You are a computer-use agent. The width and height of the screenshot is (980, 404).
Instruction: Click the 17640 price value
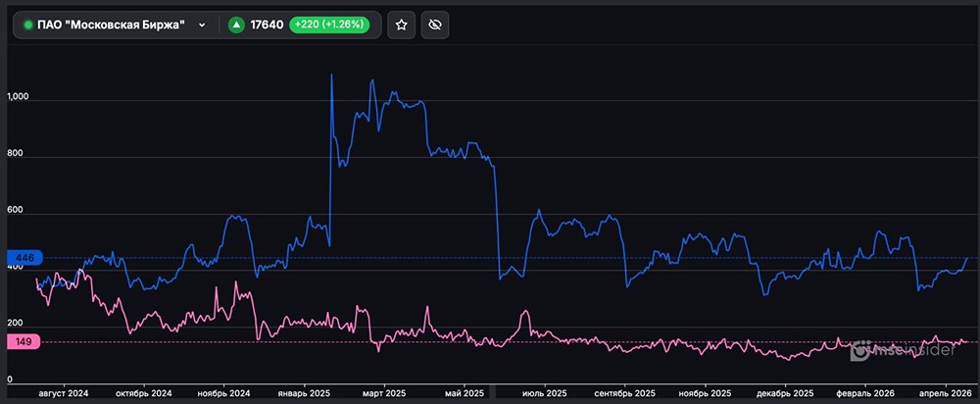point(268,25)
